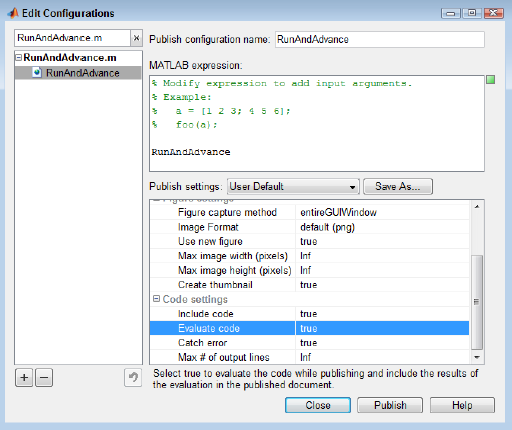Select Max image height (pixels) property

[235, 270]
